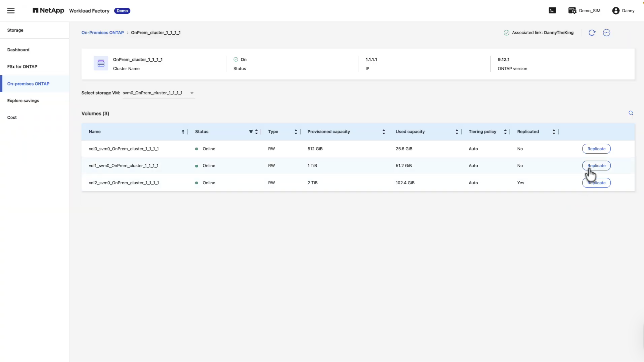Search volumes with the magnifier icon

pyautogui.click(x=631, y=113)
